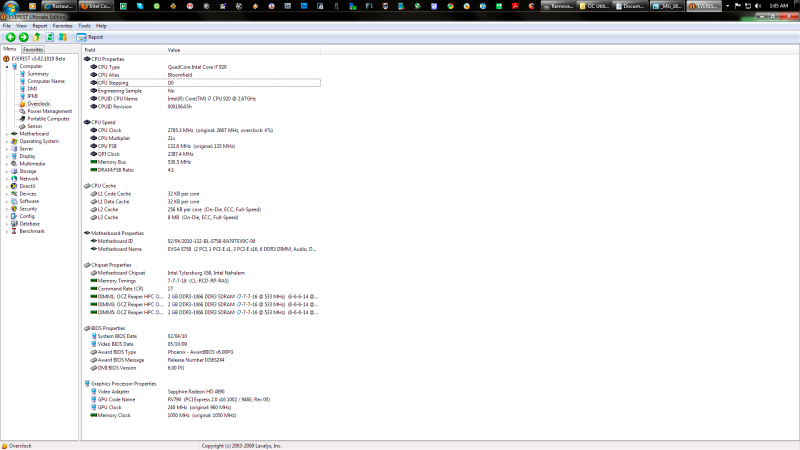
Task: Click the Benchmark hourglass icon
Action: click(14, 231)
